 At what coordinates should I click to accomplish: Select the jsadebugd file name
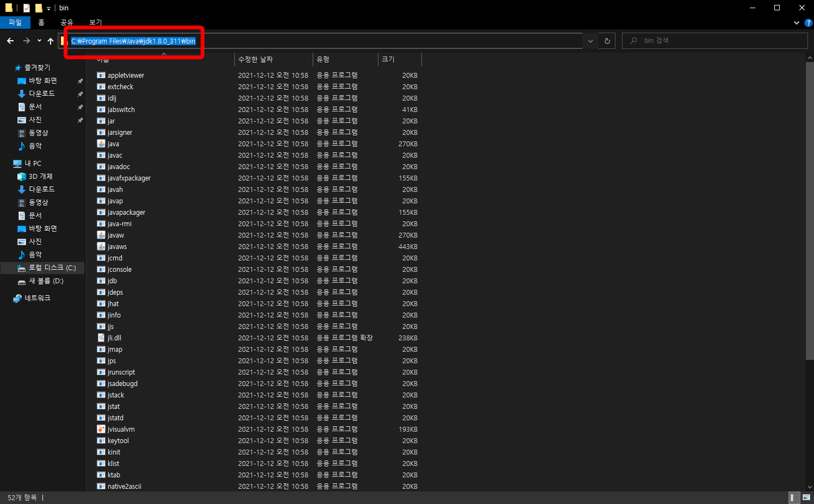point(122,384)
